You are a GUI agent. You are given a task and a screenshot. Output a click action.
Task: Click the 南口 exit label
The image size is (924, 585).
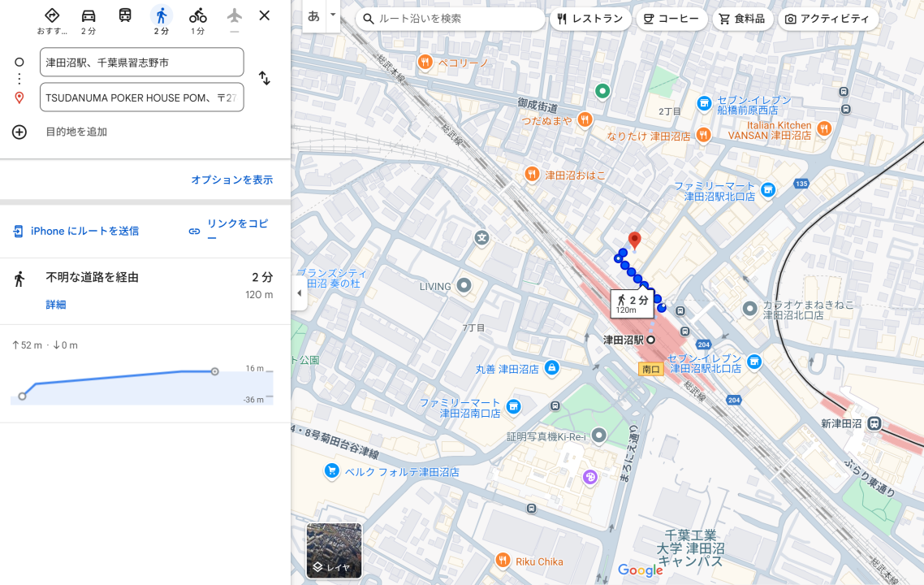click(x=651, y=369)
